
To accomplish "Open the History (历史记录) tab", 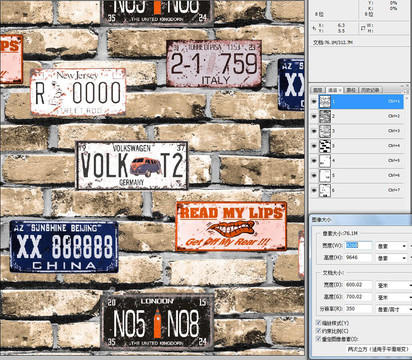I will [370, 90].
